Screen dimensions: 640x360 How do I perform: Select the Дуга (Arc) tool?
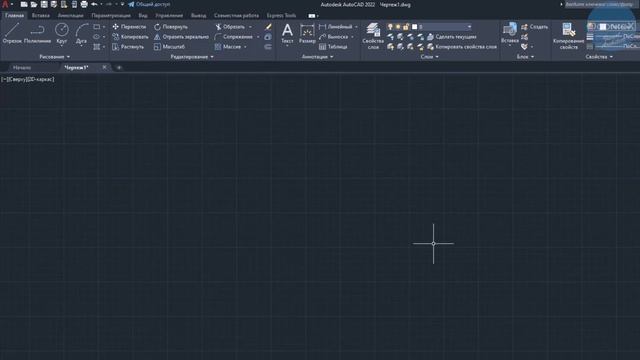coord(81,33)
